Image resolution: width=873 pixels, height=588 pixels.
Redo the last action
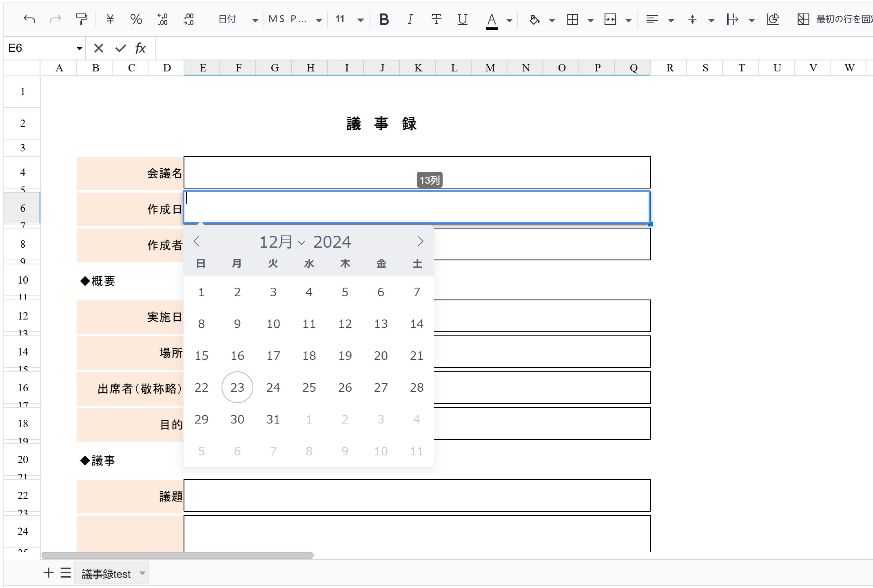point(55,19)
